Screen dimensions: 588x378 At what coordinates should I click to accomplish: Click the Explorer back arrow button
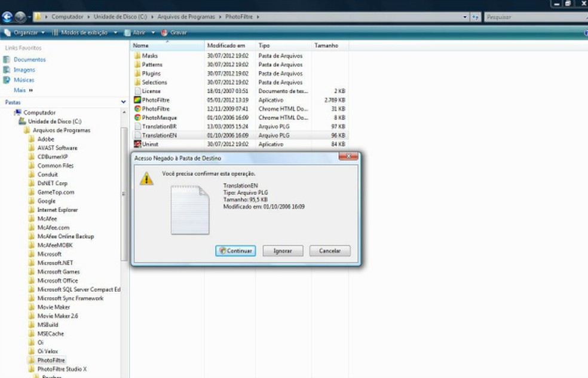7,17
